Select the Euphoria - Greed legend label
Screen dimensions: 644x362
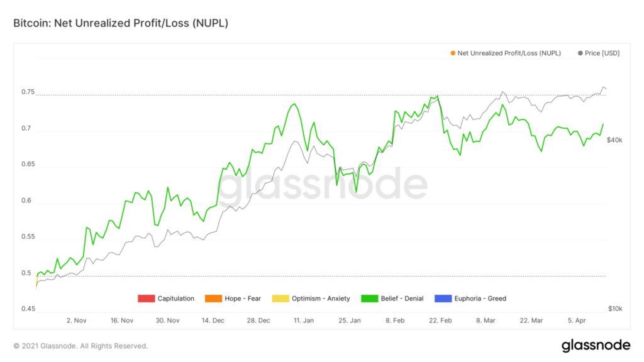coord(480,299)
